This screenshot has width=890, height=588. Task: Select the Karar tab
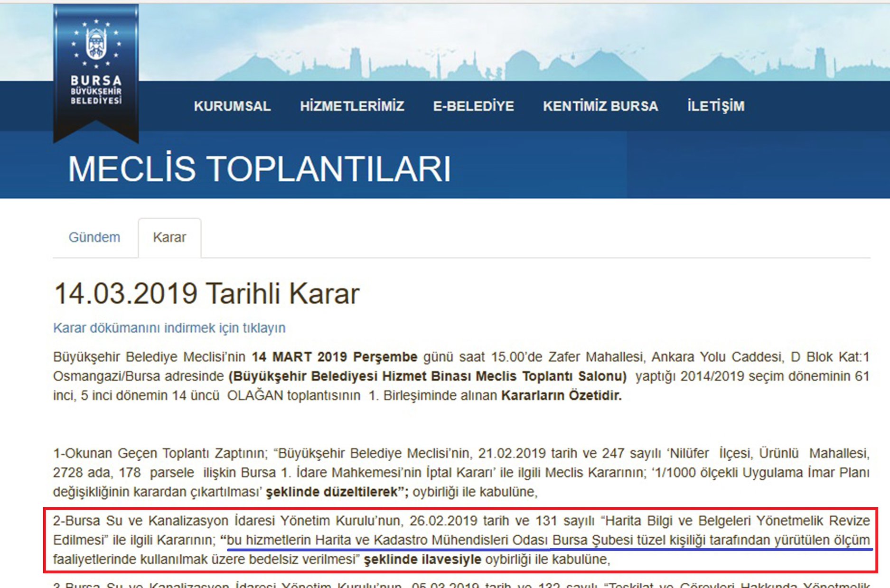tap(169, 238)
